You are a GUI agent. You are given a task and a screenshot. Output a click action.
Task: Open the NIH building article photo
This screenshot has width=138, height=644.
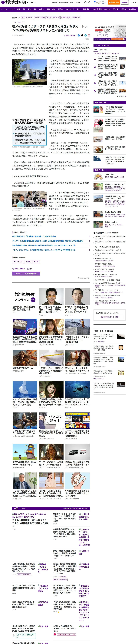[29, 72]
